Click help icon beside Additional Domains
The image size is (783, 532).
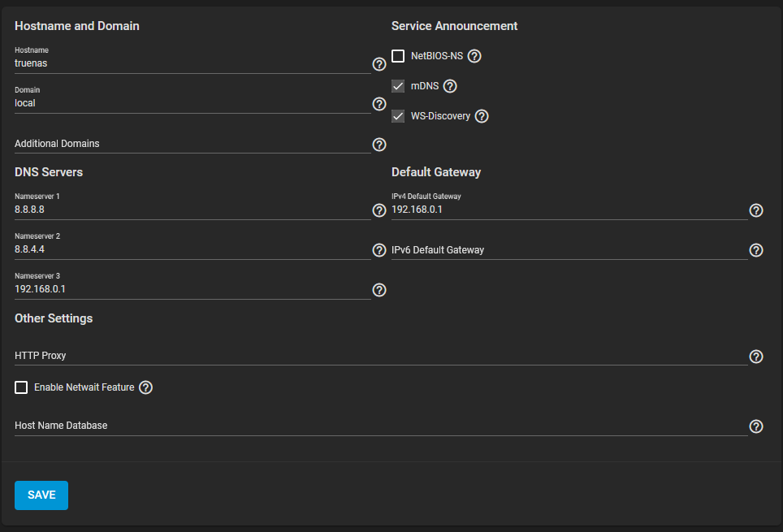(x=379, y=145)
